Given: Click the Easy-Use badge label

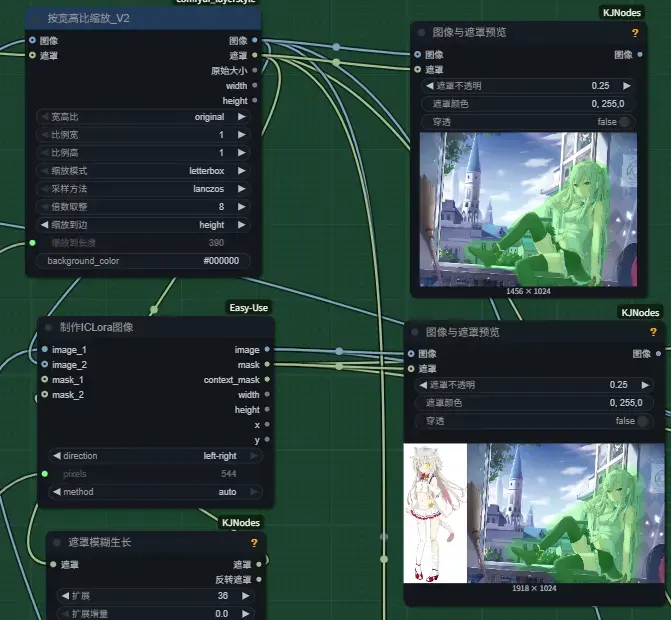Looking at the screenshot, I should pos(249,308).
